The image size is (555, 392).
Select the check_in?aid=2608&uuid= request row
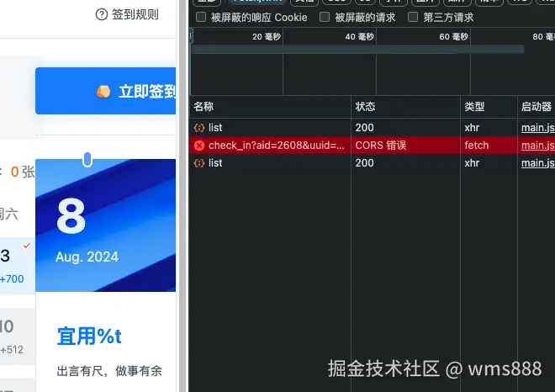tap(373, 146)
